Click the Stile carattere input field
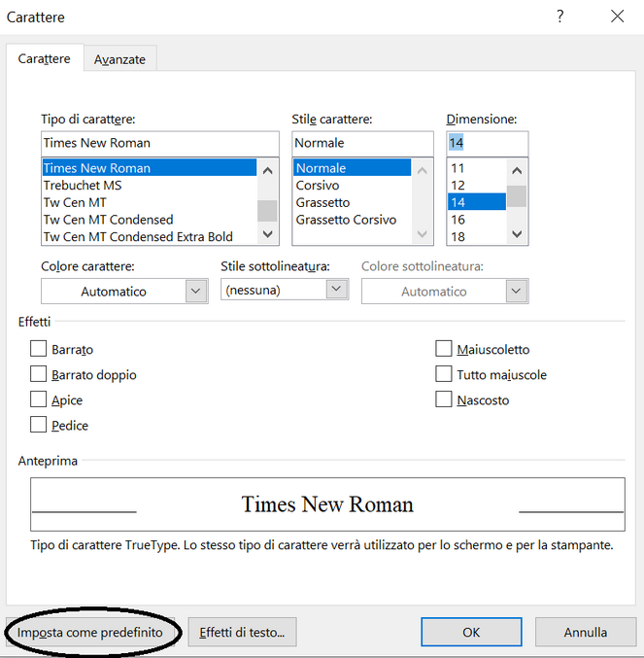The height and width of the screenshot is (658, 644). pyautogui.click(x=362, y=143)
